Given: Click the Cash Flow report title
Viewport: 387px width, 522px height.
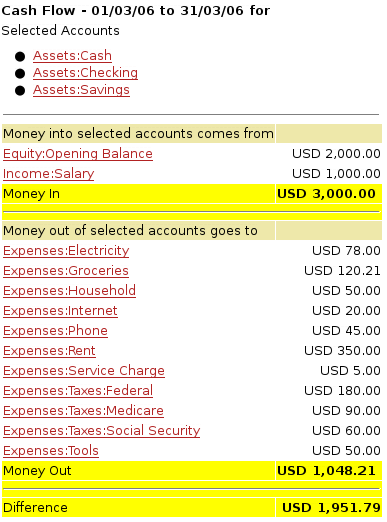Looking at the screenshot, I should coord(136,11).
